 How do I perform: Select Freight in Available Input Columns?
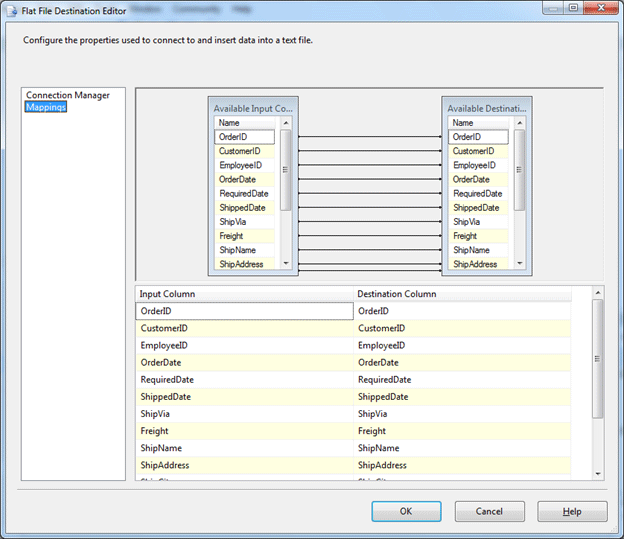(244, 236)
